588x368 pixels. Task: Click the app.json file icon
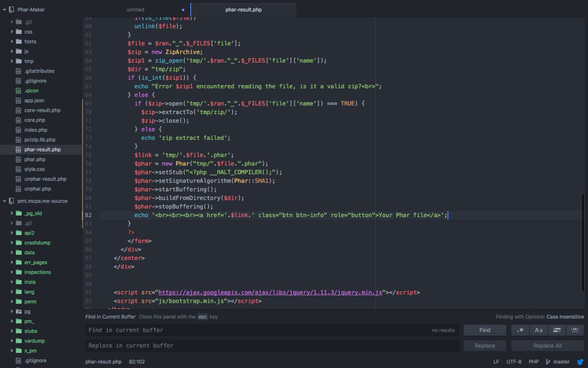[19, 101]
